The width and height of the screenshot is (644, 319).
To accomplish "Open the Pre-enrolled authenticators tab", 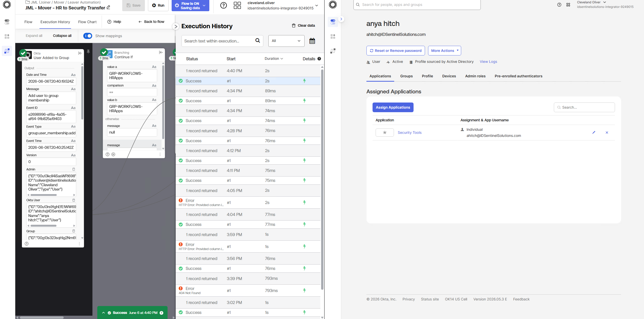I will coord(518,76).
